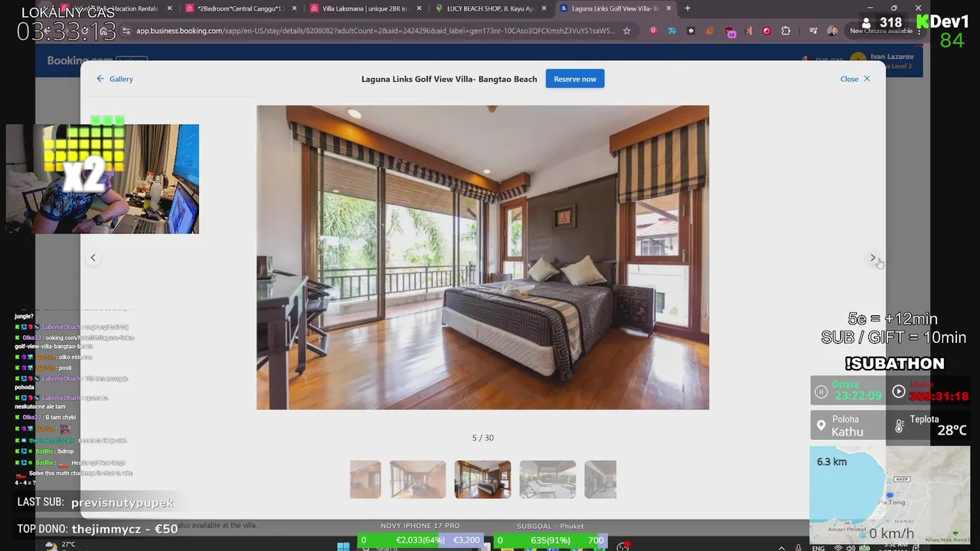Screen dimensions: 980x551
Task: Open the red circular extension icon
Action: tap(766, 31)
